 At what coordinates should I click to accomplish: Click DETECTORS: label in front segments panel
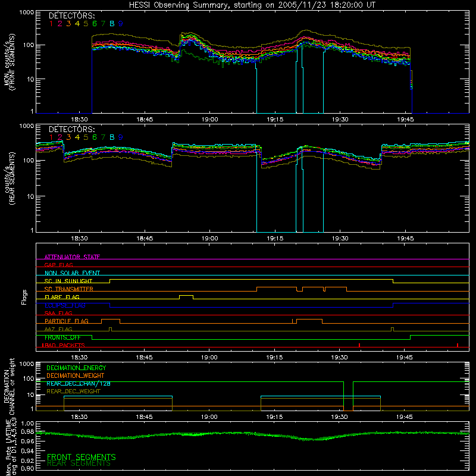71,15
